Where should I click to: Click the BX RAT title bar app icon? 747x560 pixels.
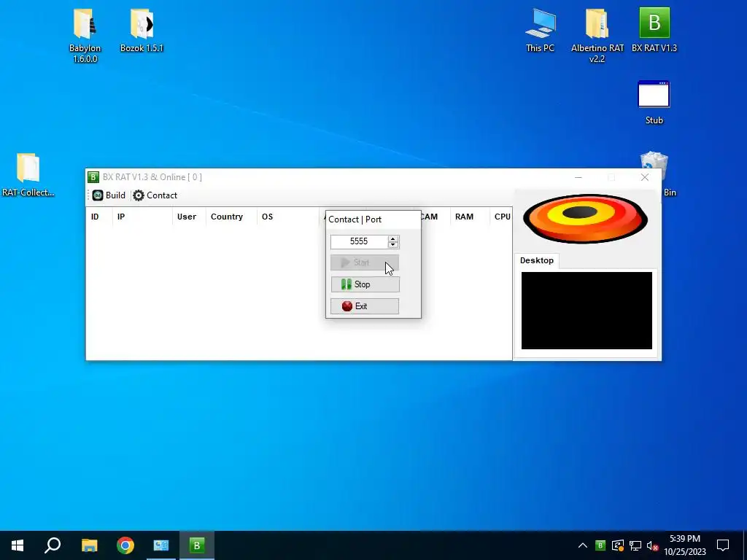click(x=93, y=177)
